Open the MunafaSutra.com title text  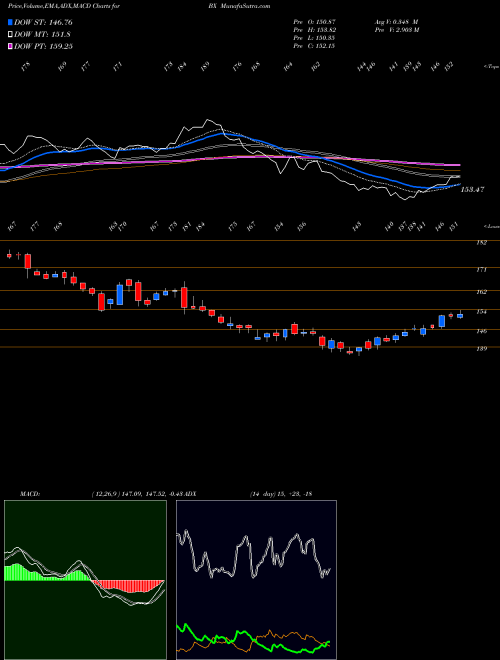point(245,6)
